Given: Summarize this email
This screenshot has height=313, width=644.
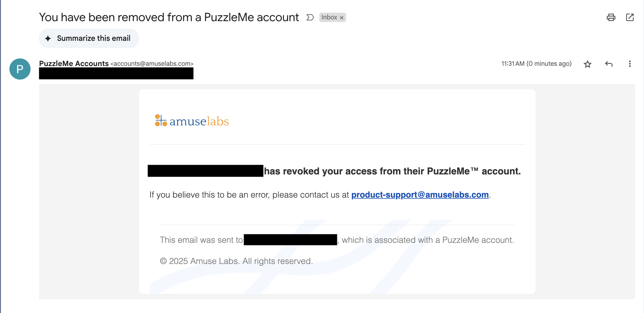Looking at the screenshot, I should tap(89, 38).
